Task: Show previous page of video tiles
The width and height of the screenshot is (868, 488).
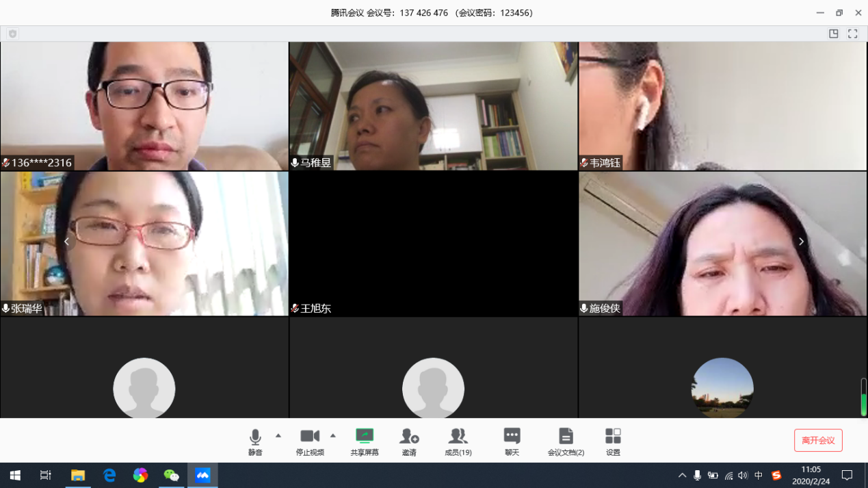Action: [x=66, y=242]
